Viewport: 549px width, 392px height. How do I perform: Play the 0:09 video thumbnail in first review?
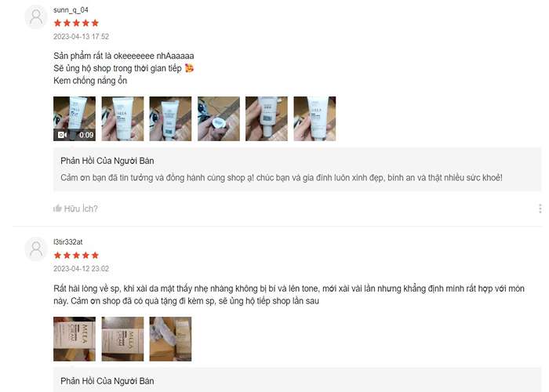(75, 118)
